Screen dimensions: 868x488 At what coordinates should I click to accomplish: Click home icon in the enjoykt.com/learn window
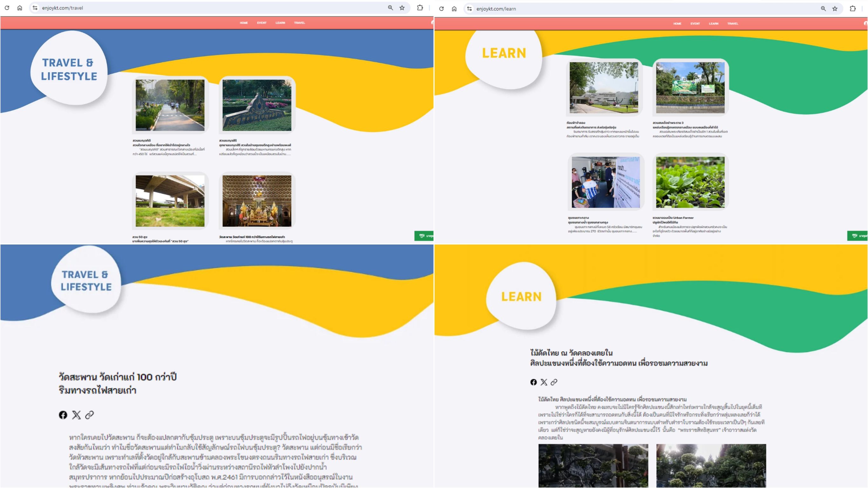[x=454, y=9]
